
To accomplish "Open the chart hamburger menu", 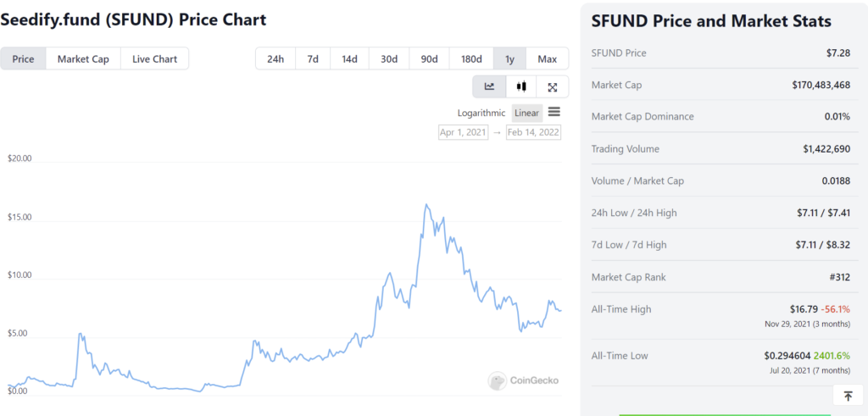I will coord(554,112).
